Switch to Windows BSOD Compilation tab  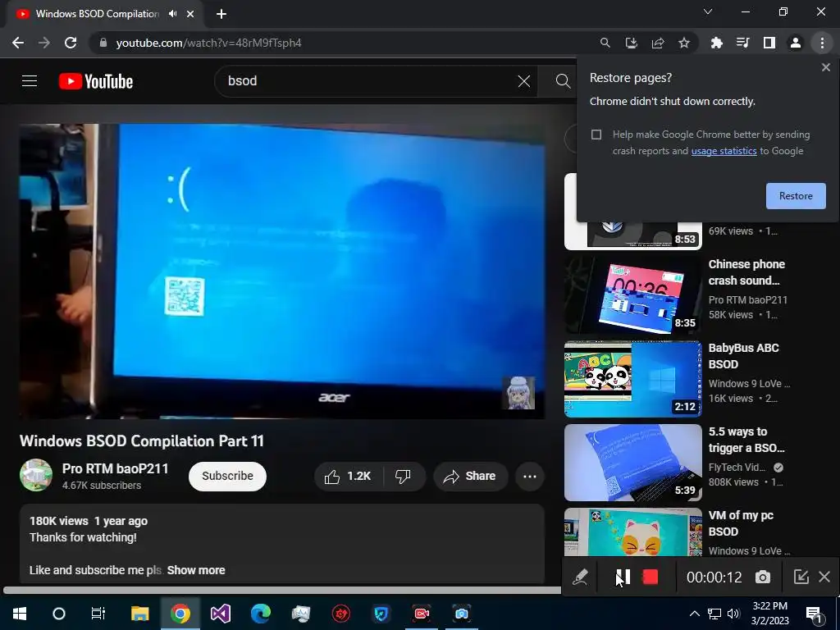click(97, 14)
